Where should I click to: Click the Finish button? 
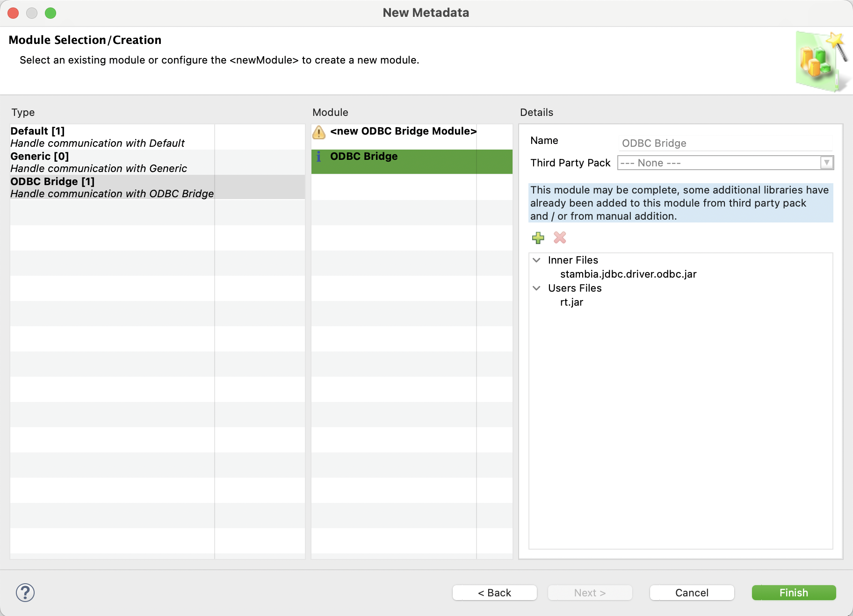click(793, 592)
